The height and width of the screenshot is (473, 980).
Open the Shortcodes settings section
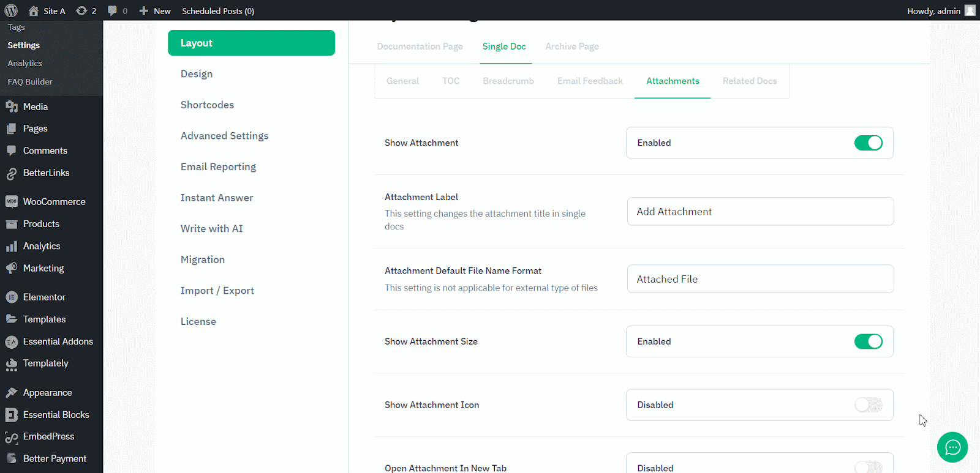(x=207, y=105)
